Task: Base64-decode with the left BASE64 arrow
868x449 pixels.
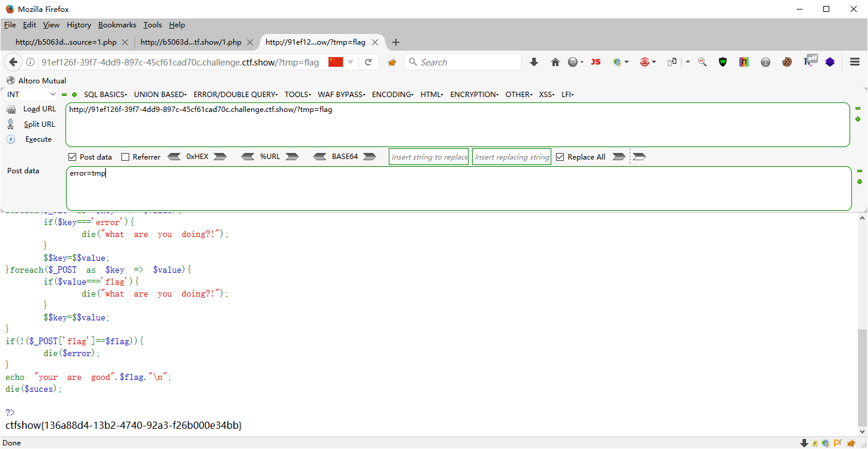Action: [x=321, y=157]
